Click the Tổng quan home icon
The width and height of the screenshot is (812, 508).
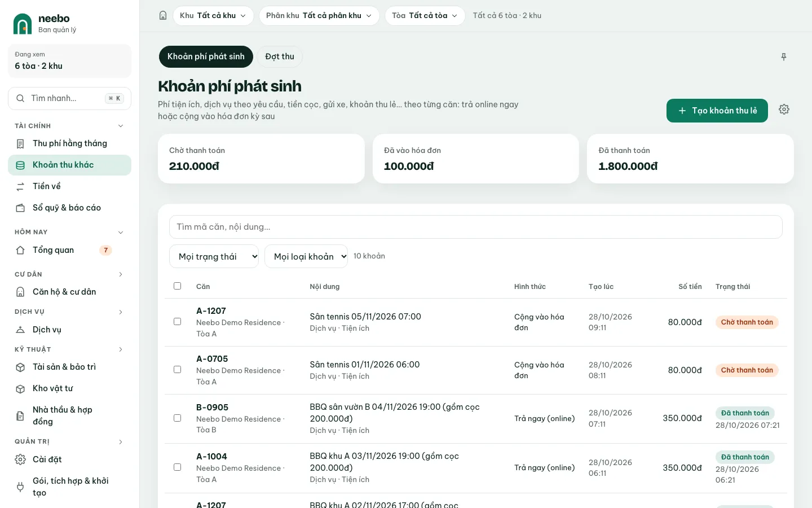pyautogui.click(x=20, y=251)
